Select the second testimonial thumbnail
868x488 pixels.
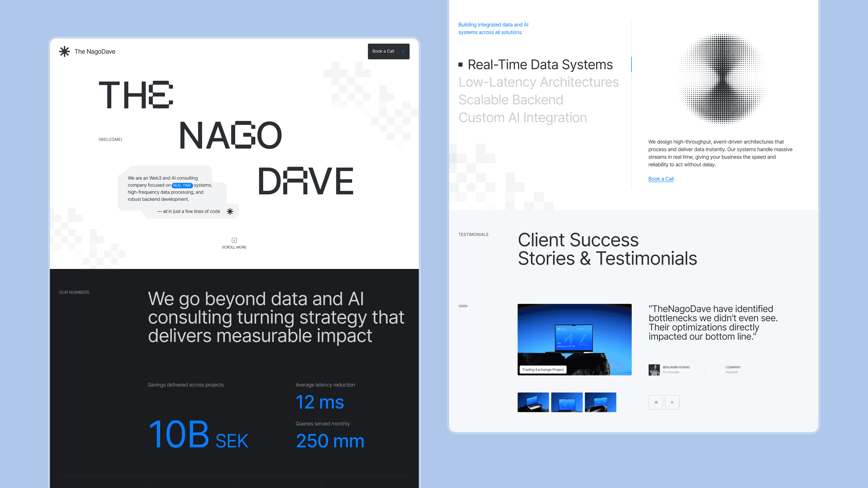click(x=567, y=402)
